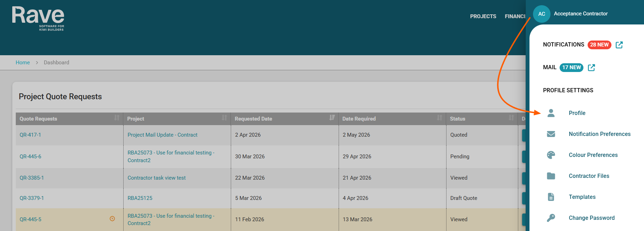Open notifications external link icon

[619, 45]
